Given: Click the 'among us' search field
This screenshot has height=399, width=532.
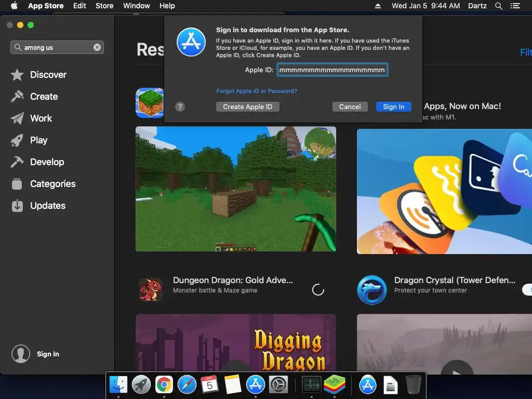Looking at the screenshot, I should coord(57,47).
